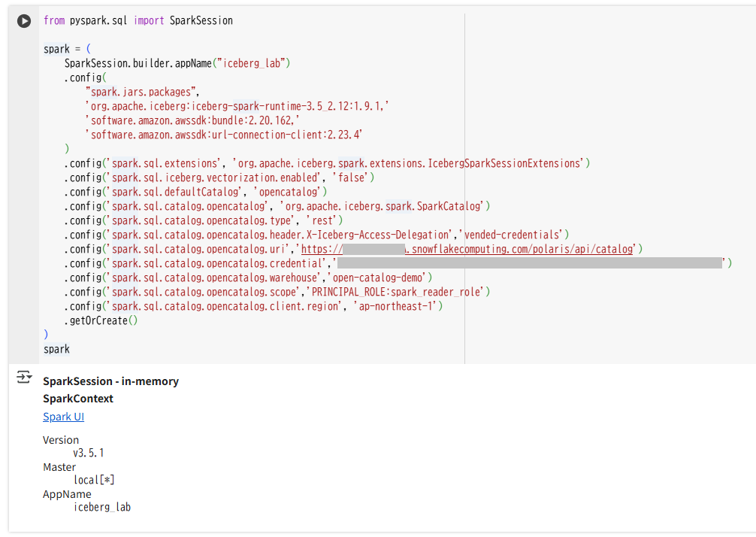756x537 pixels.
Task: Click the .getOrCreate() call in code
Action: 101,320
